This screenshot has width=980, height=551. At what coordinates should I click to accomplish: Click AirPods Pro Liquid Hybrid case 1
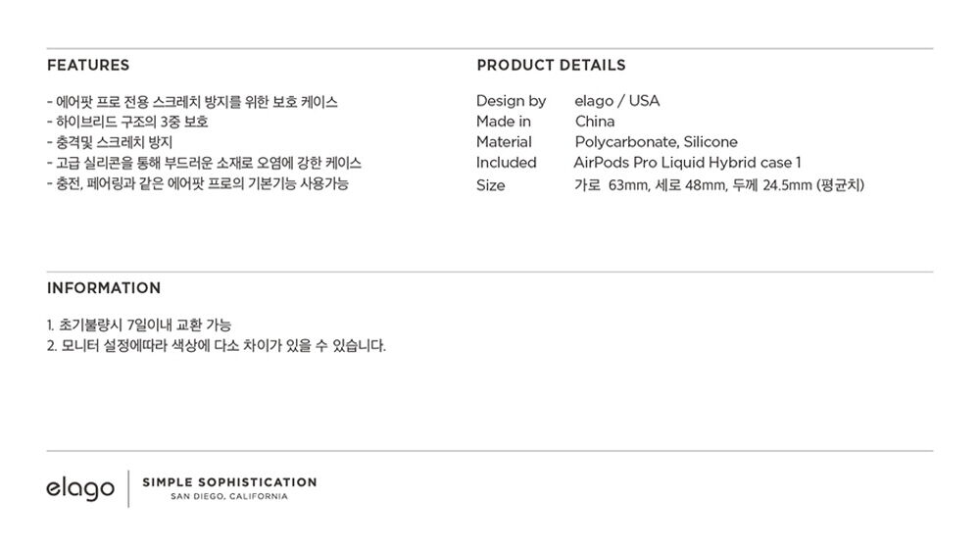click(687, 163)
